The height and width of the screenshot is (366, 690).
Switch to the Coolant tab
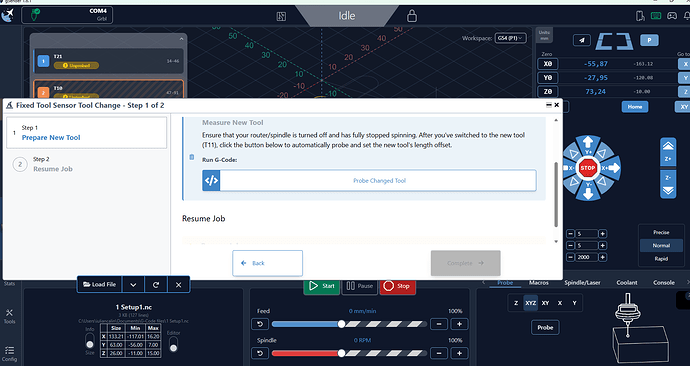[x=627, y=282]
